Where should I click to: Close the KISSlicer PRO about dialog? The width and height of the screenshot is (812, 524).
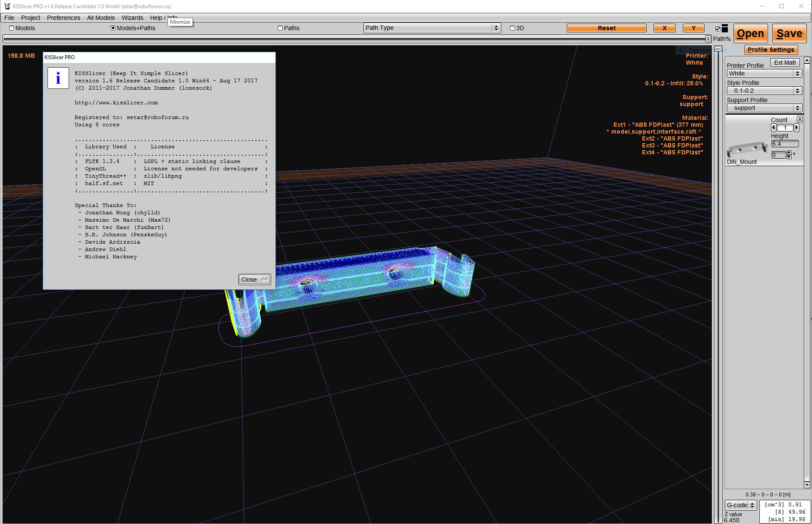pos(254,279)
